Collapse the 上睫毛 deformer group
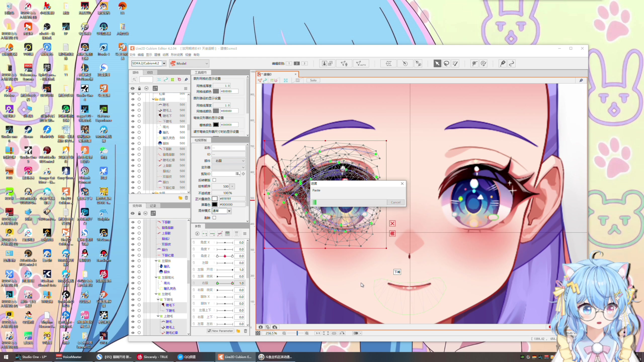644x362 pixels. (x=158, y=316)
